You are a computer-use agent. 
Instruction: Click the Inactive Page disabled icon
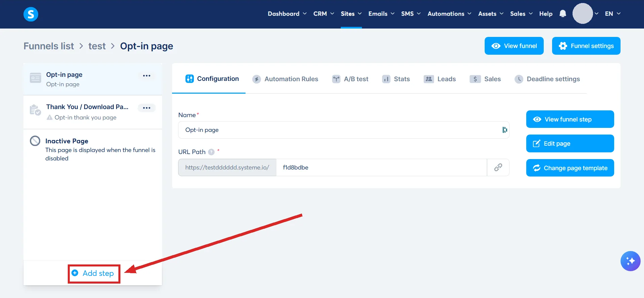click(35, 141)
